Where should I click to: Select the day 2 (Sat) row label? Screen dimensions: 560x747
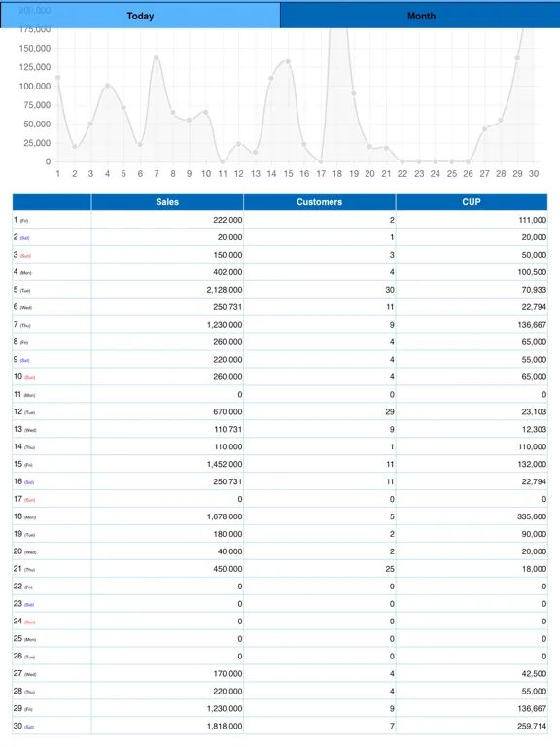(x=22, y=237)
